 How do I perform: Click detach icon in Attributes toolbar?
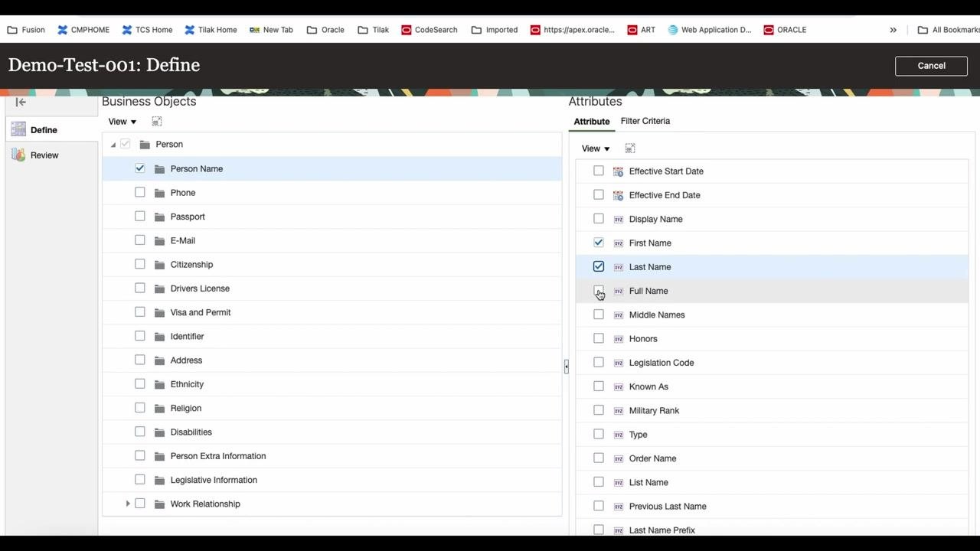coord(630,148)
